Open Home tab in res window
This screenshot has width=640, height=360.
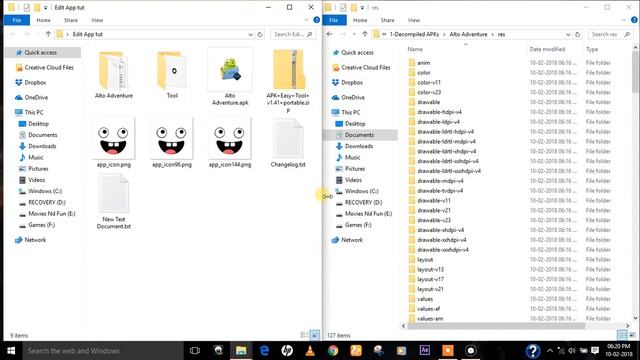tap(360, 20)
